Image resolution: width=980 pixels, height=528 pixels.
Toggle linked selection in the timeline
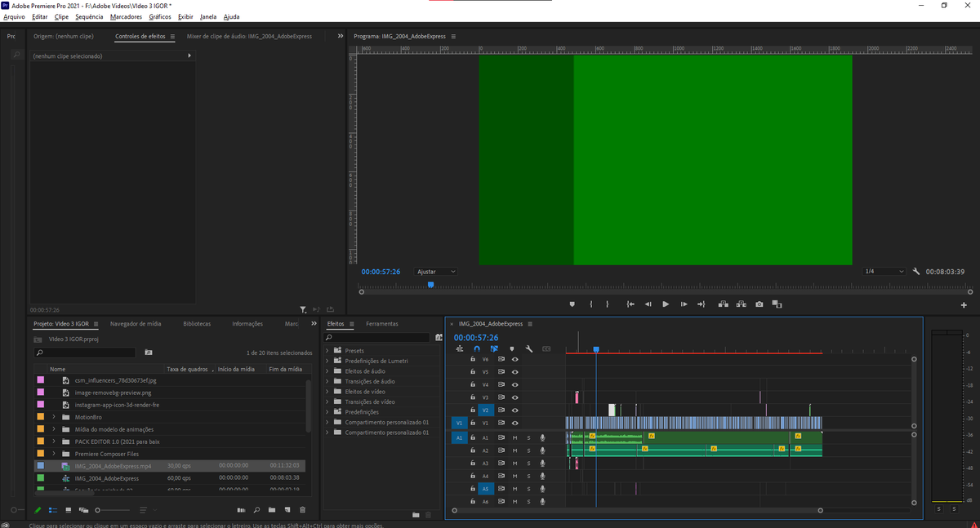click(494, 348)
